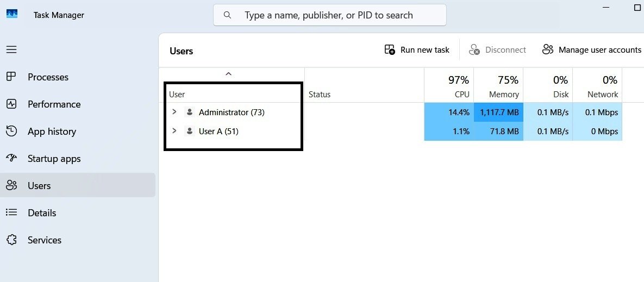The width and height of the screenshot is (644, 282).
Task: Click the App history clock icon
Action: click(x=11, y=131)
